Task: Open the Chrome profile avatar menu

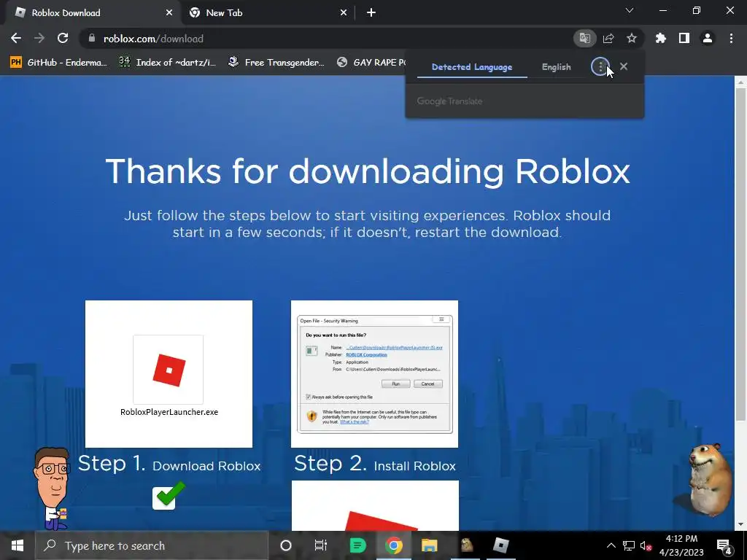Action: pos(708,38)
